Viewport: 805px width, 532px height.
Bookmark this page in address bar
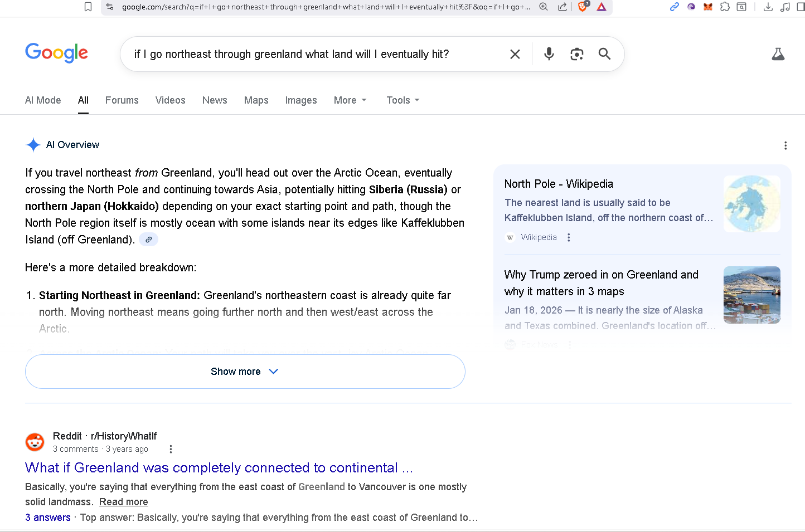88,7
